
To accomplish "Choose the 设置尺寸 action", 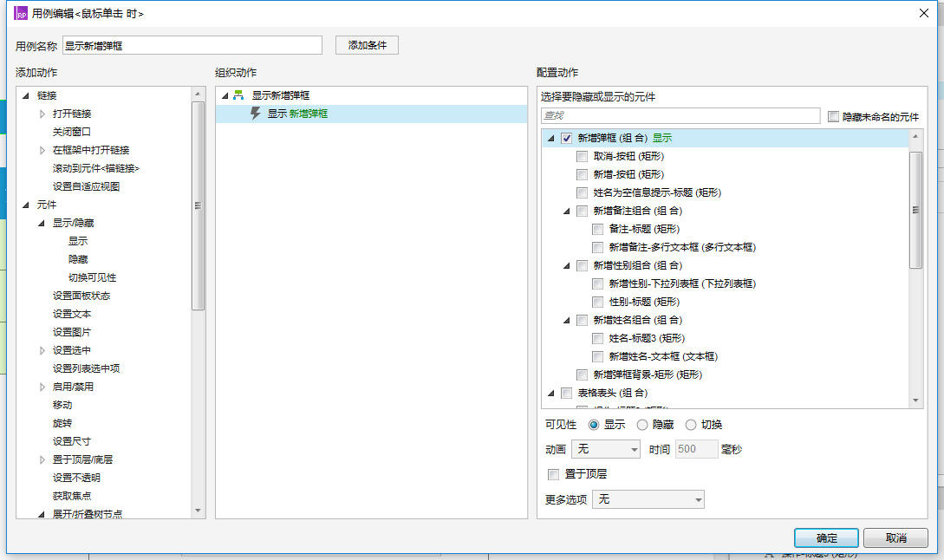I will coord(72,441).
